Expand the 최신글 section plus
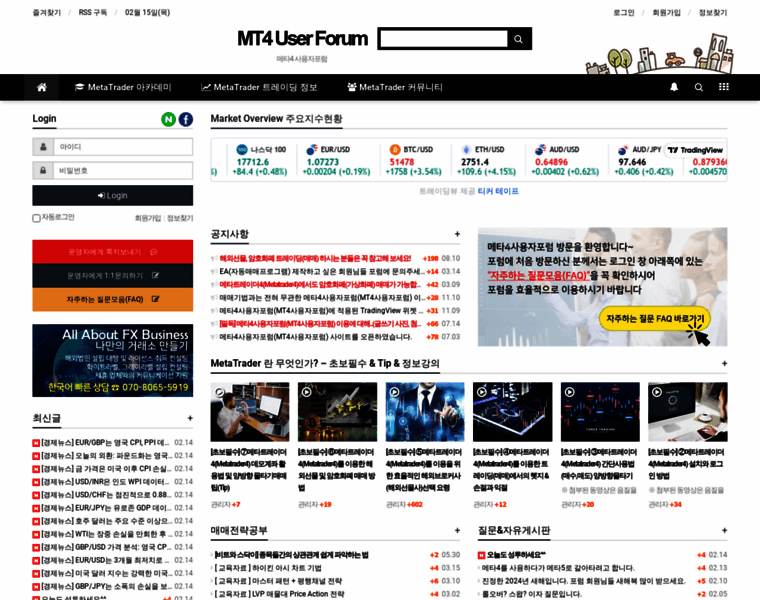 [190, 418]
